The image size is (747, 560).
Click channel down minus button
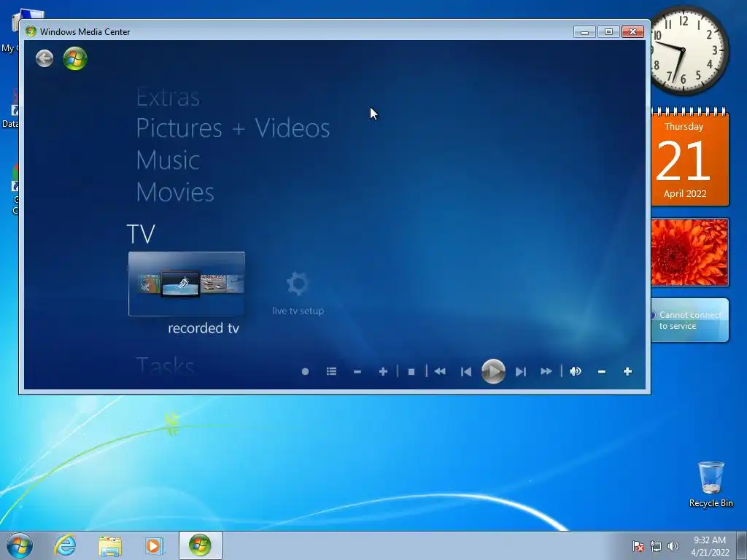[x=357, y=371]
